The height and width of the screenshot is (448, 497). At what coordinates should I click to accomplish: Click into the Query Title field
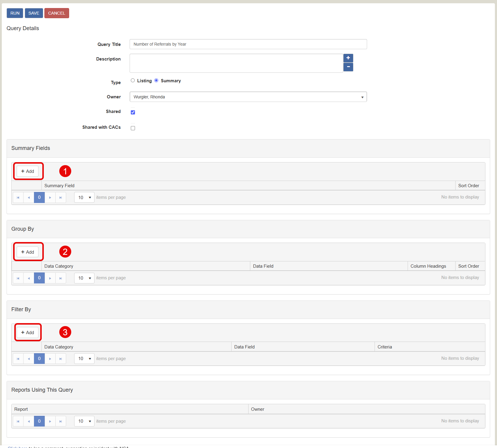248,44
